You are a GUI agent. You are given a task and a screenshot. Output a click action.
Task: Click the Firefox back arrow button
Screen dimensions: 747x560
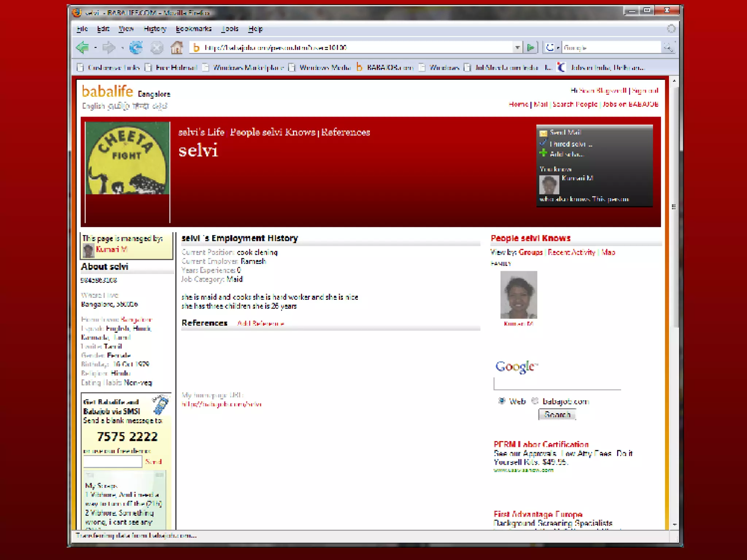click(x=83, y=47)
